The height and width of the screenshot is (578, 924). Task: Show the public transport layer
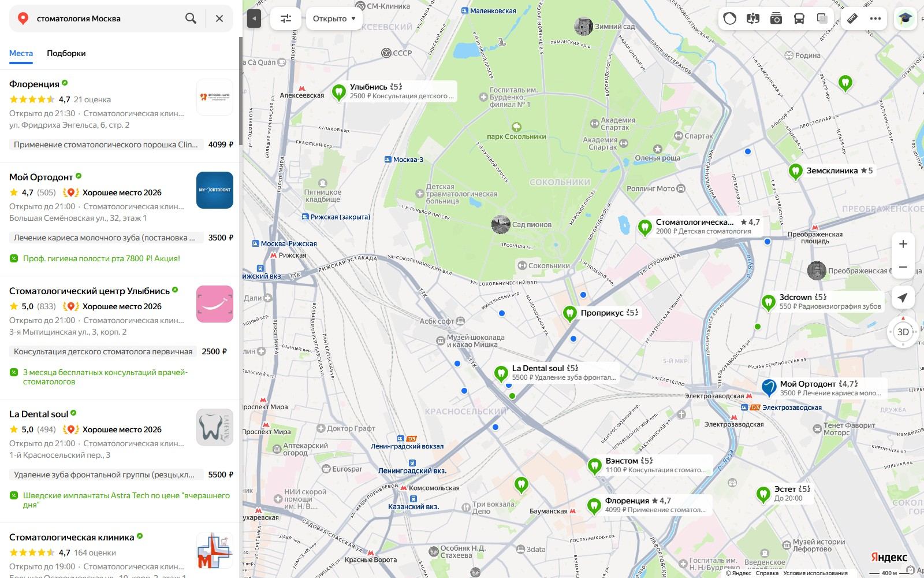pyautogui.click(x=799, y=18)
